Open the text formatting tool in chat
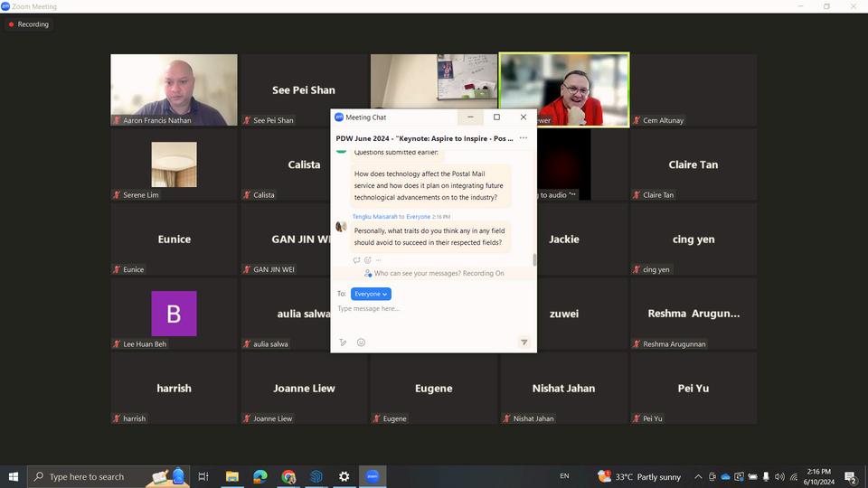Screen dimensions: 868x488 343,343
